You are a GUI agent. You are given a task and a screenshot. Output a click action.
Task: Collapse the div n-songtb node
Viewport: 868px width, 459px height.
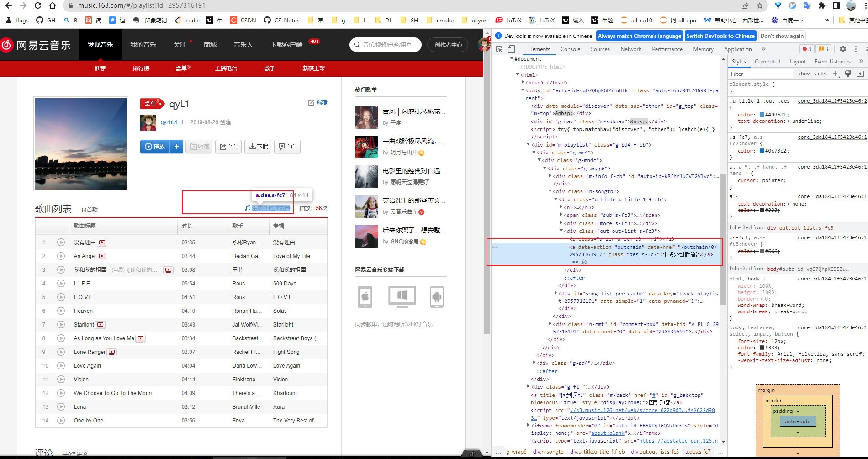click(550, 191)
